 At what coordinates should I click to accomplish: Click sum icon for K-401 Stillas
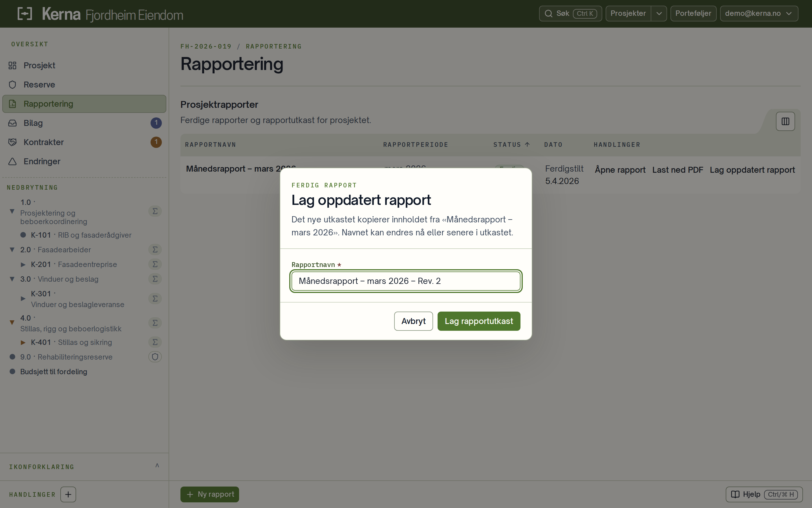pos(155,342)
